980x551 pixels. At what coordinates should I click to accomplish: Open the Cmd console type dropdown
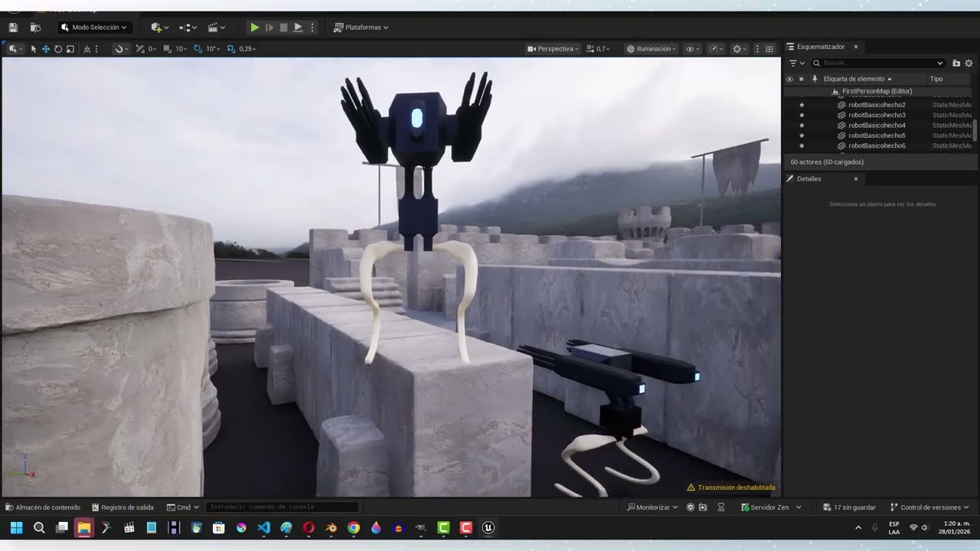(x=183, y=507)
